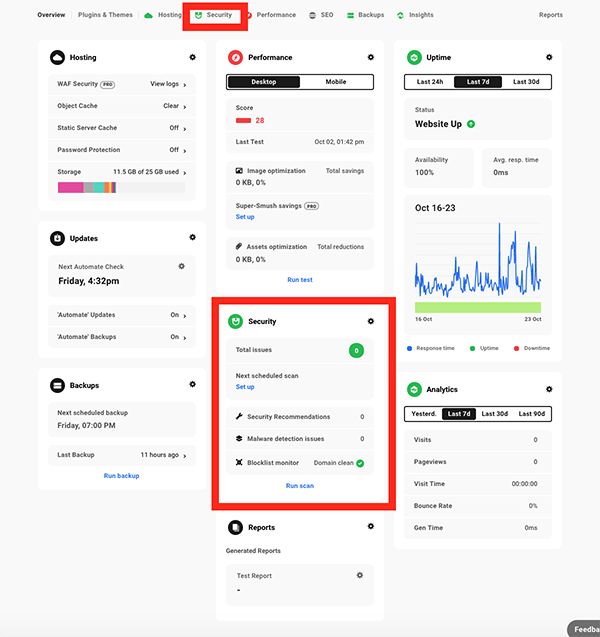The width and height of the screenshot is (600, 637).
Task: Click the Run backup link
Action: pyautogui.click(x=121, y=476)
